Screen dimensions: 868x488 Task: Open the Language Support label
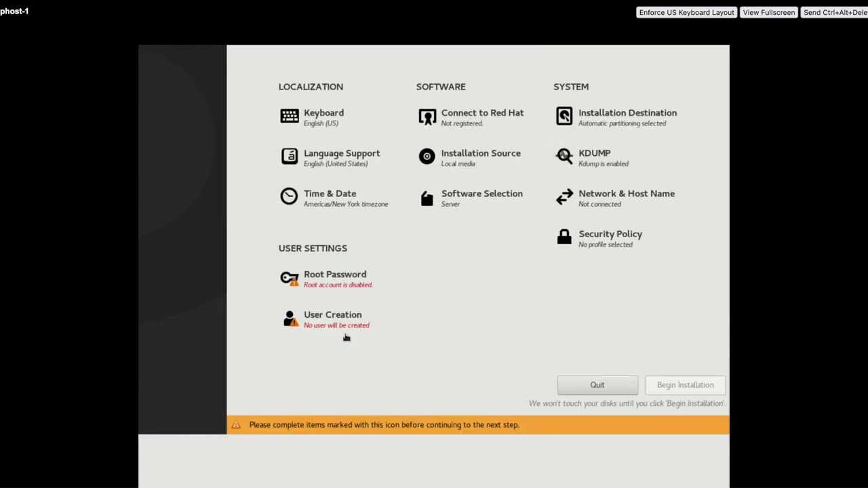tap(342, 153)
